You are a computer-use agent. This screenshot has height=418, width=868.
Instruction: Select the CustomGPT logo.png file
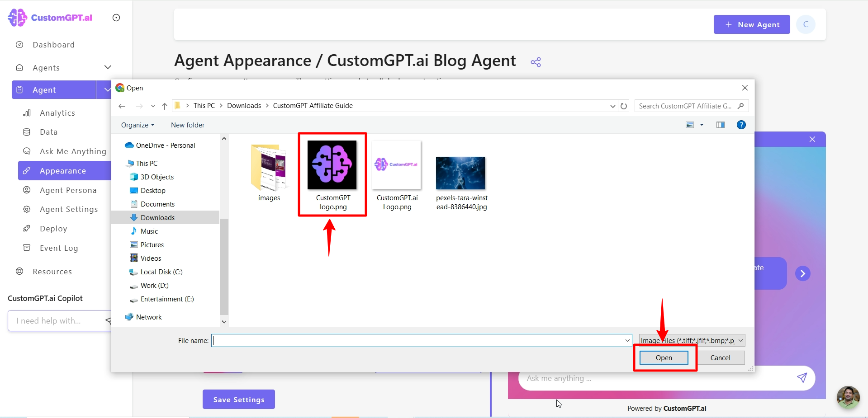click(x=332, y=175)
